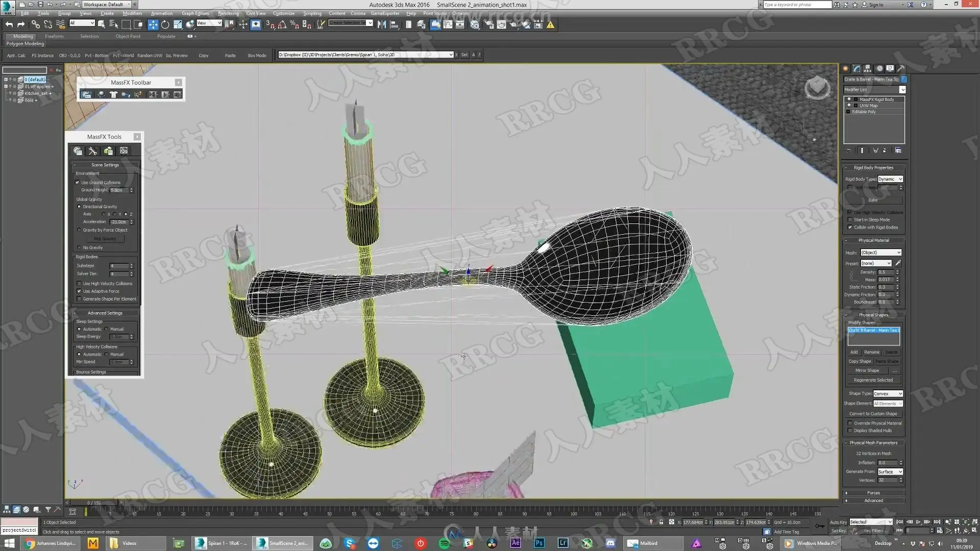Viewport: 980px width, 551px height.
Task: Expand the Forces rollout
Action: point(873,493)
